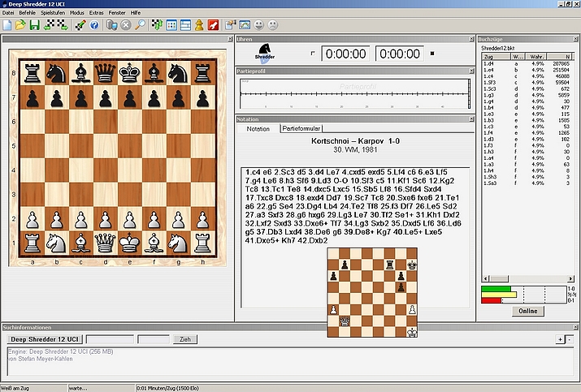Switch to the Partieformular tab
Screen dimensions: 581x392
click(301, 128)
